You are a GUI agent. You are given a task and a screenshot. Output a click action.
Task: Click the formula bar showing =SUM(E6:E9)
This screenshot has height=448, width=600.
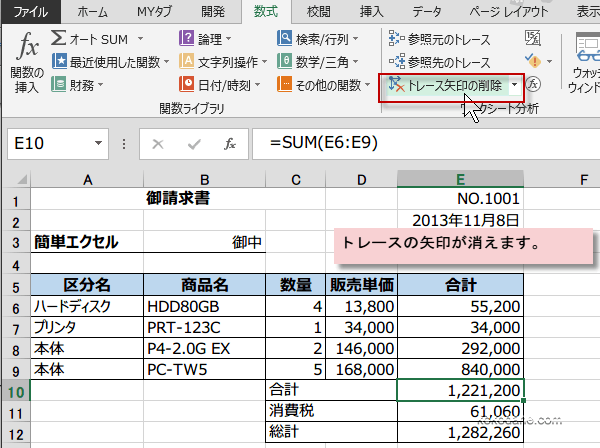pyautogui.click(x=420, y=144)
